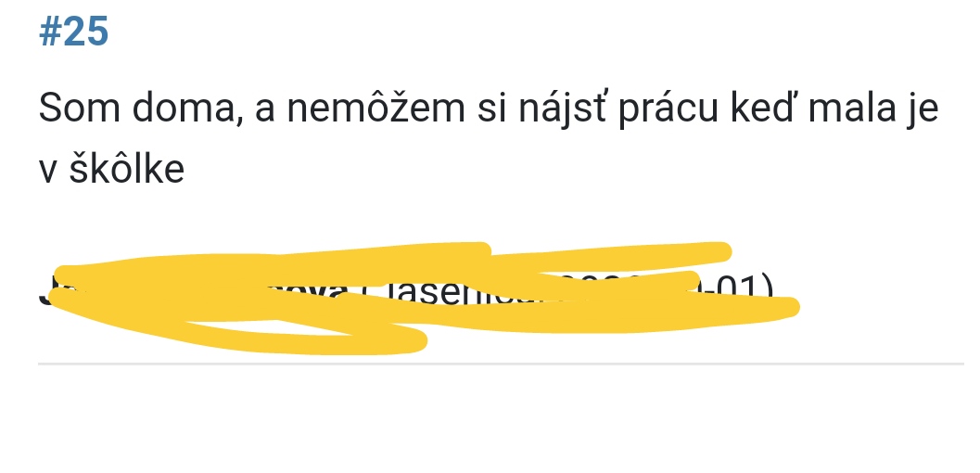
Task: Open the #25 comment permalink
Action: coord(74,32)
